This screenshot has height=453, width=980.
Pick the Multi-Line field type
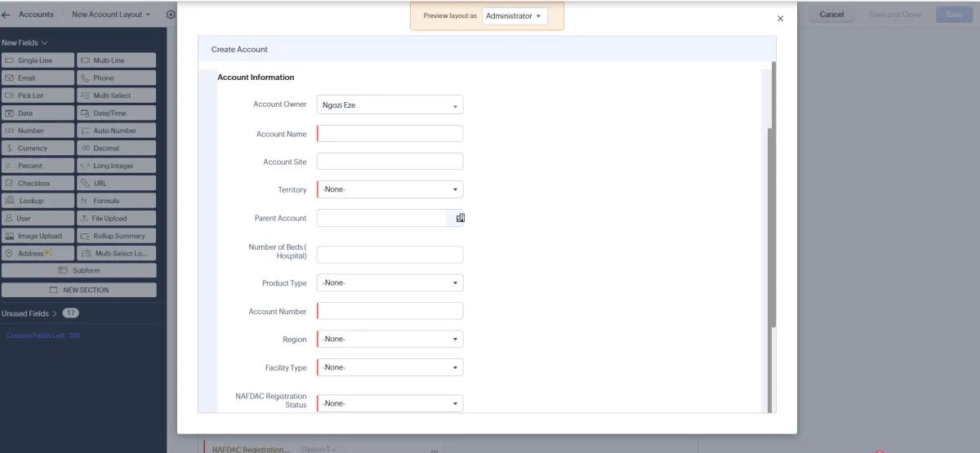point(116,60)
